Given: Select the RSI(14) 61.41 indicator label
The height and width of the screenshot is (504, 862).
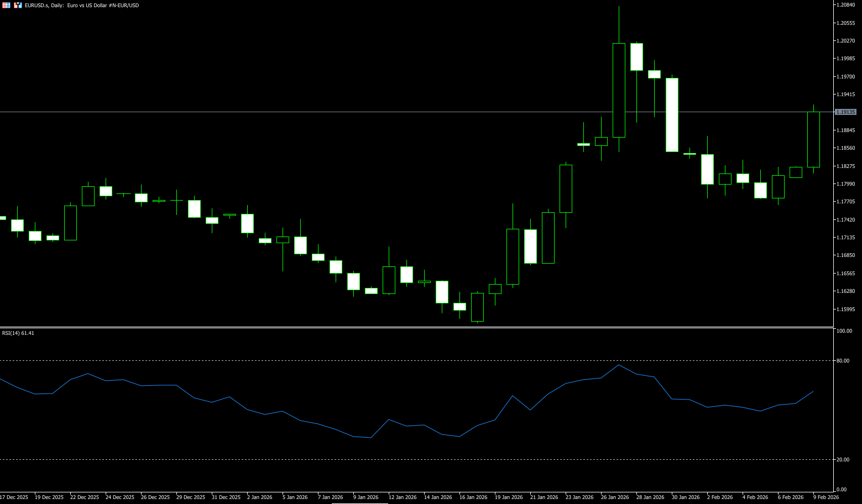Looking at the screenshot, I should click(18, 333).
